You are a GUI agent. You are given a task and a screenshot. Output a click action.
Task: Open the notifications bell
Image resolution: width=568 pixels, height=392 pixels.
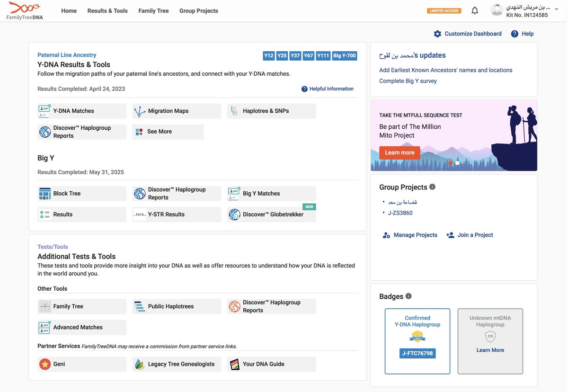(x=475, y=10)
